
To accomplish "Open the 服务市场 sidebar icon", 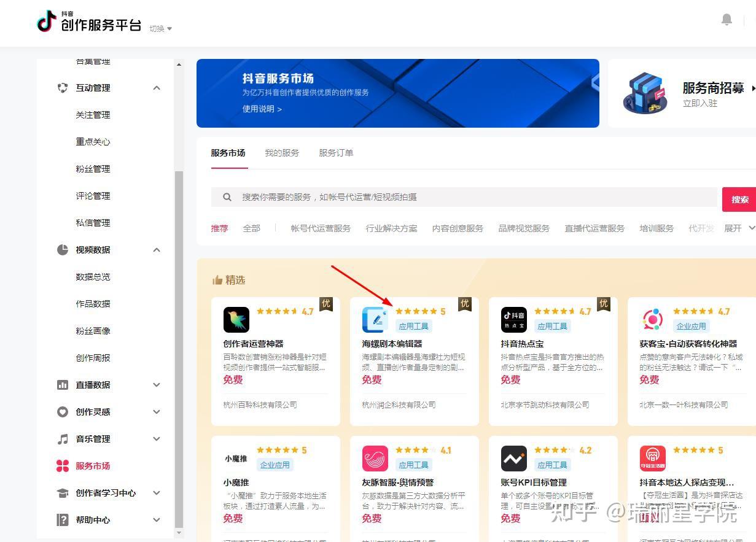I will (62, 466).
